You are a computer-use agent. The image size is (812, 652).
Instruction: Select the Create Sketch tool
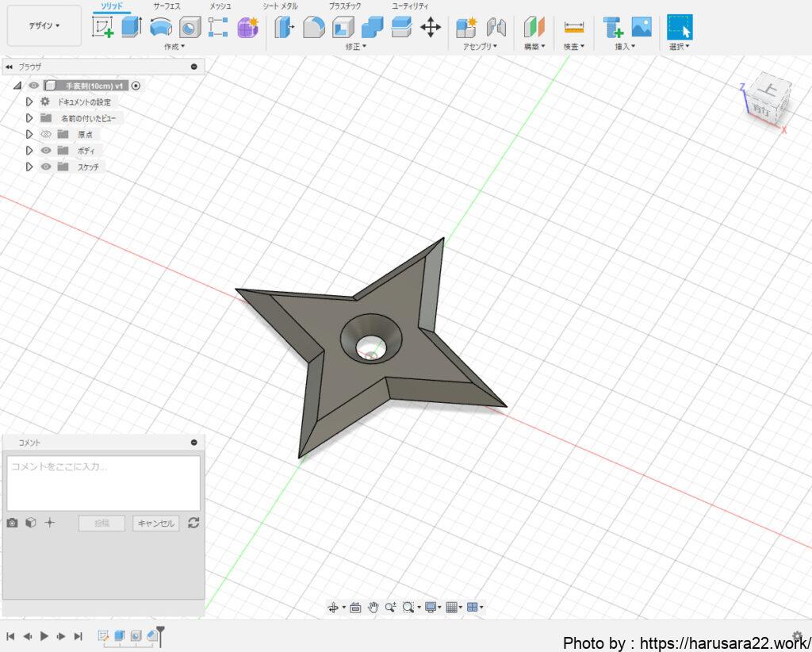click(103, 28)
